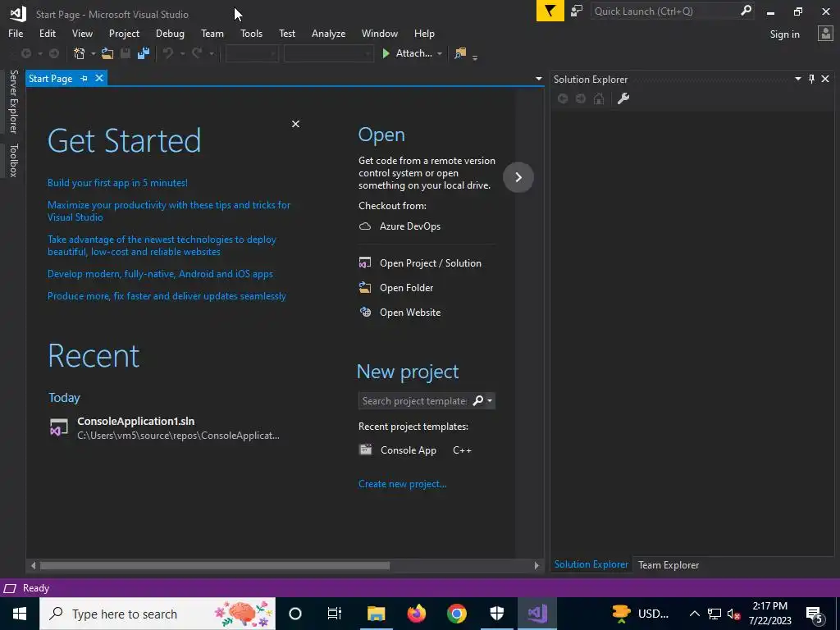Image resolution: width=840 pixels, height=630 pixels.
Task: Click the New Project toolbar icon
Action: [x=80, y=53]
